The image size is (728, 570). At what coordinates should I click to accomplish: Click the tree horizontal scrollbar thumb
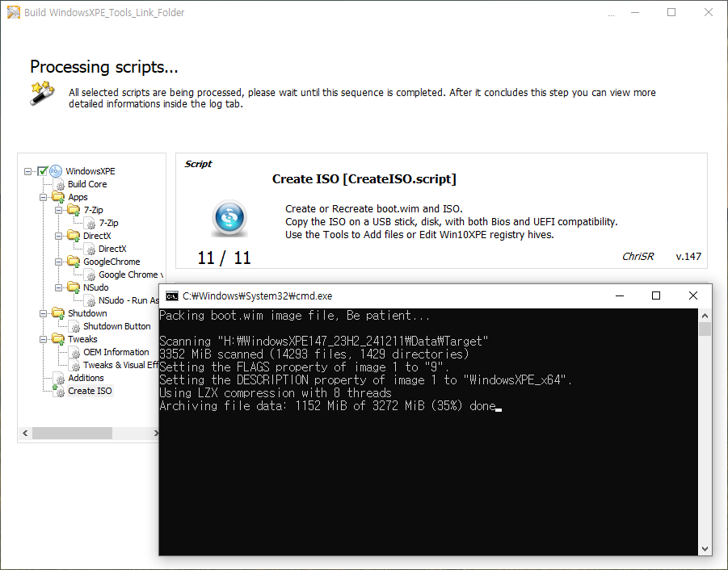(x=72, y=434)
